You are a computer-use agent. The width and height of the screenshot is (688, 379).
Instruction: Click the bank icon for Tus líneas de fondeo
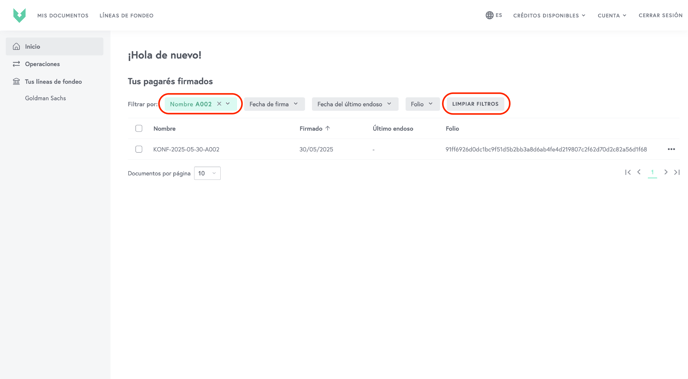(x=16, y=82)
